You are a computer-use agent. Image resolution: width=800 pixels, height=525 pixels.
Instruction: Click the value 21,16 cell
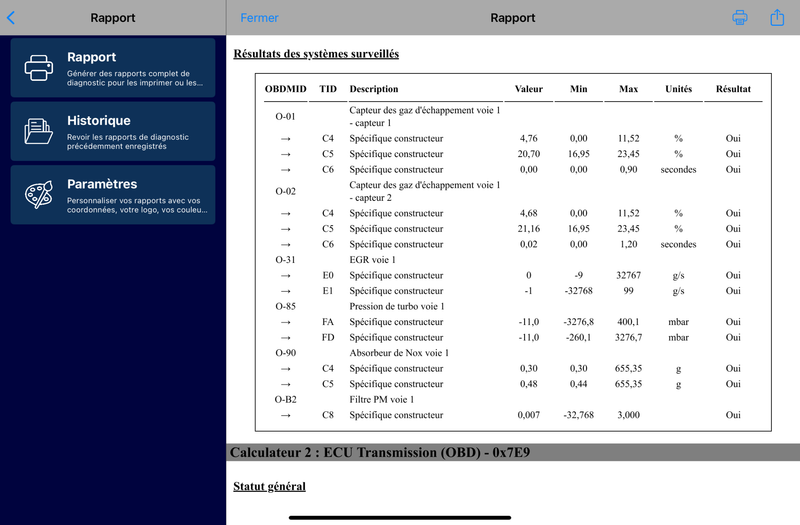click(529, 229)
